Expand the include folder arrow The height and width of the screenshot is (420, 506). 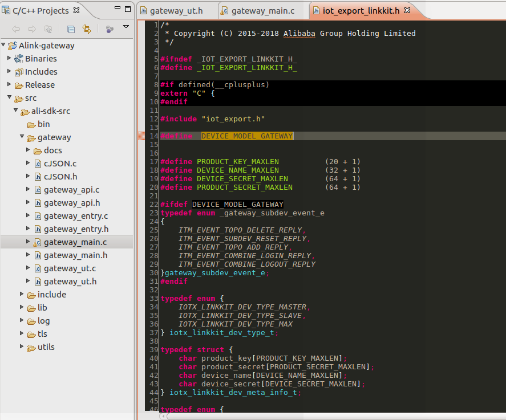(22, 293)
